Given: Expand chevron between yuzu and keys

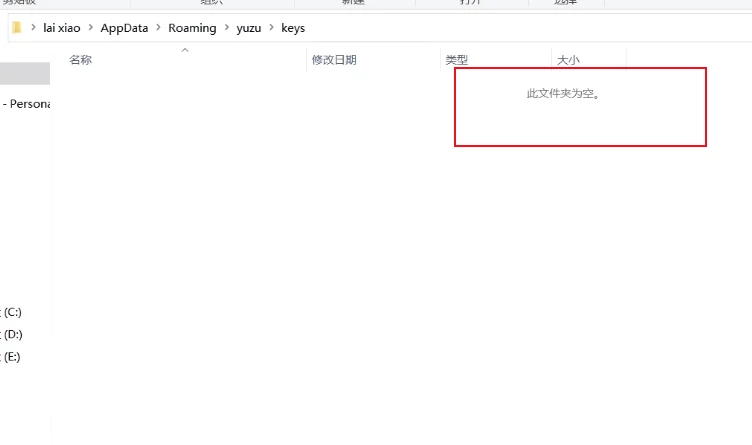Looking at the screenshot, I should (x=271, y=28).
